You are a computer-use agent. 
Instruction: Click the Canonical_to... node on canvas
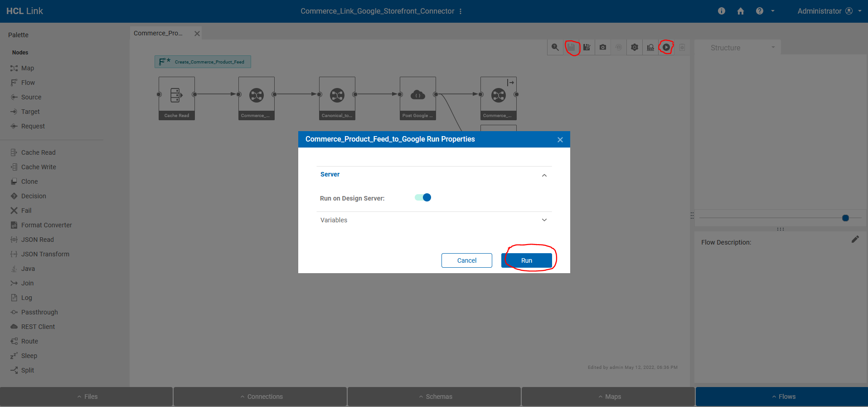[337, 98]
